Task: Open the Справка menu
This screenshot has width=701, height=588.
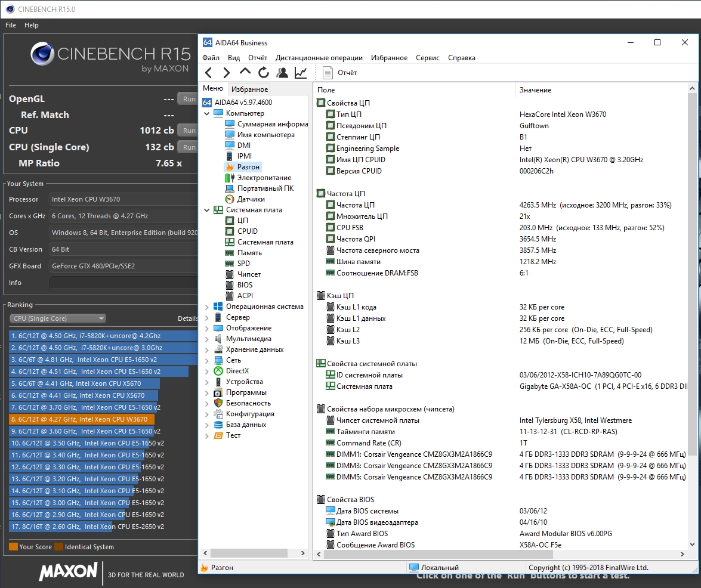Action: point(461,58)
